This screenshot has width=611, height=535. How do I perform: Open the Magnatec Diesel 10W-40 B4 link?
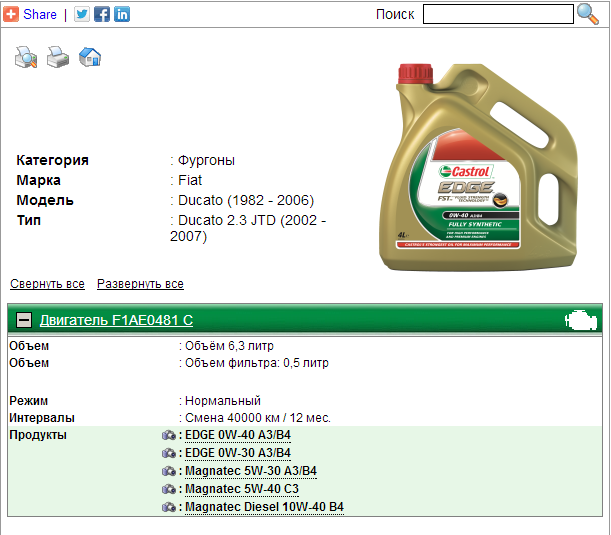(264, 508)
